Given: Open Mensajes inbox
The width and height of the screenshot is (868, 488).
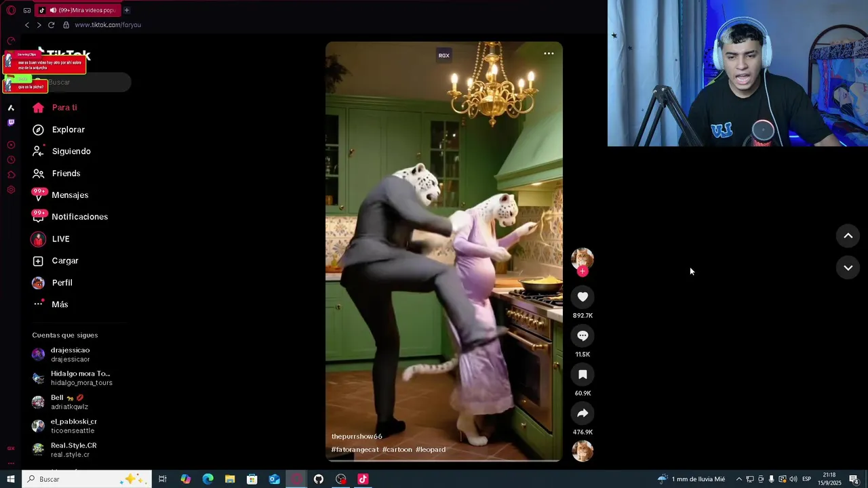Looking at the screenshot, I should (60, 195).
